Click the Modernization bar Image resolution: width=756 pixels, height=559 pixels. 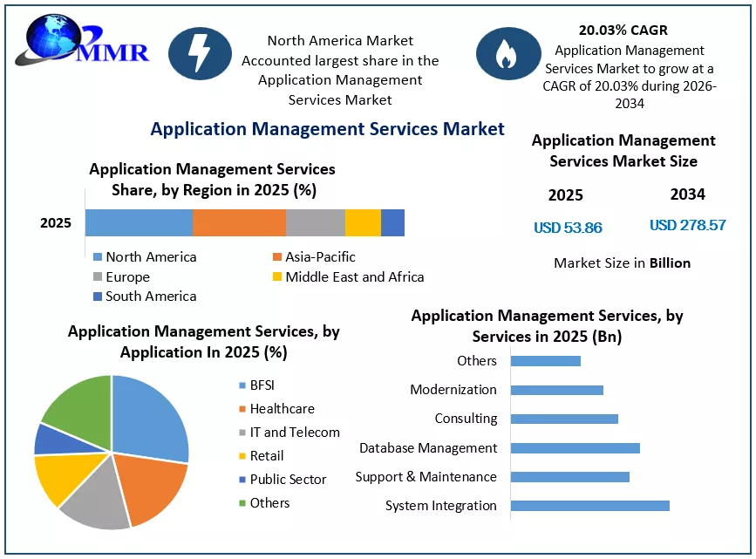pos(557,390)
